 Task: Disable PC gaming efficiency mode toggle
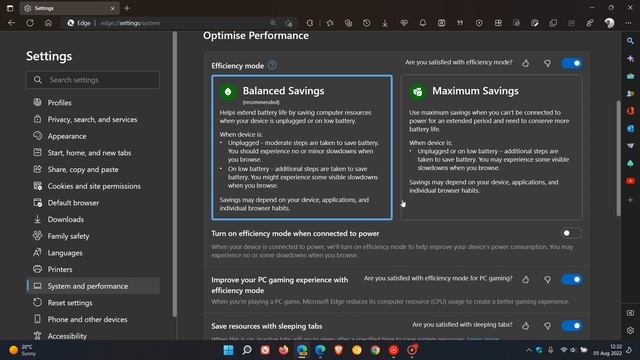coord(571,280)
